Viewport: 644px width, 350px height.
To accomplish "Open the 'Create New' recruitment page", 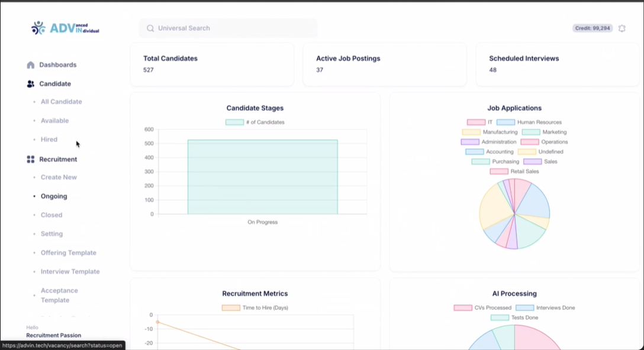I will (59, 177).
